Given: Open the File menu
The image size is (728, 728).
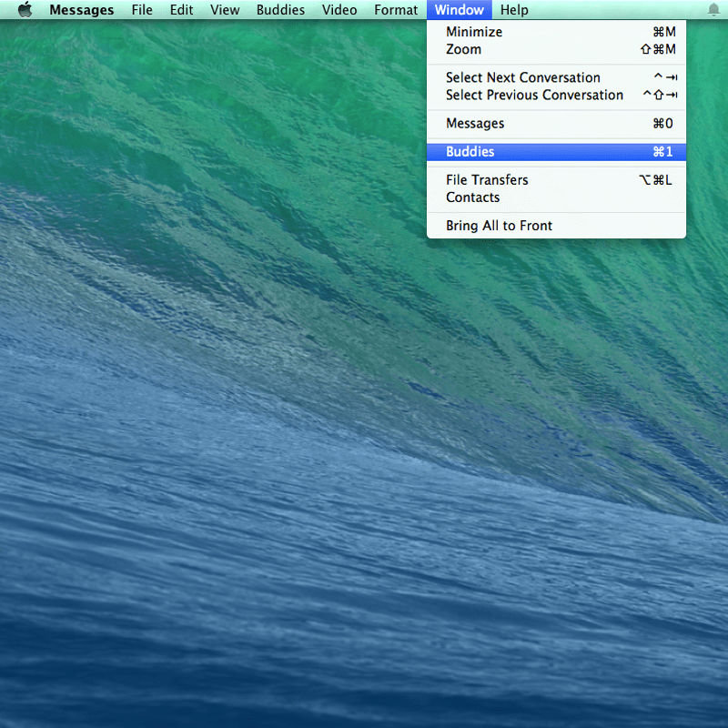Looking at the screenshot, I should click(x=142, y=10).
